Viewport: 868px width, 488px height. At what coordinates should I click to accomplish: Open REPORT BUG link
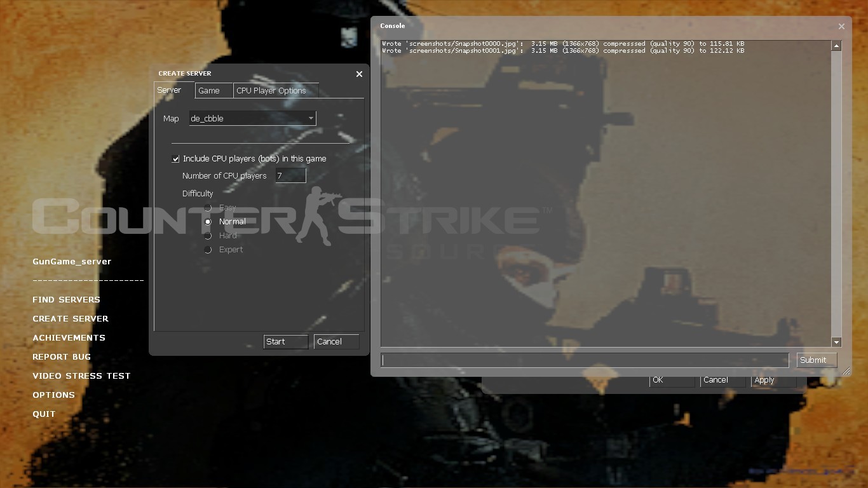pos(62,356)
